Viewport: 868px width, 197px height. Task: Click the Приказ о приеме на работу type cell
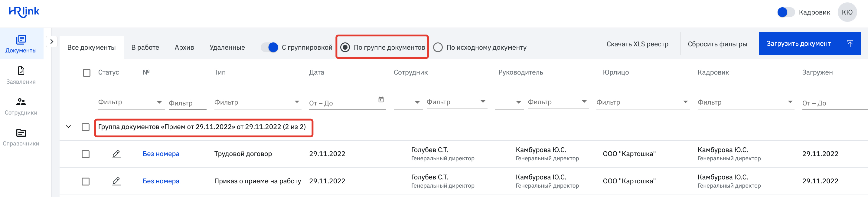pyautogui.click(x=257, y=181)
